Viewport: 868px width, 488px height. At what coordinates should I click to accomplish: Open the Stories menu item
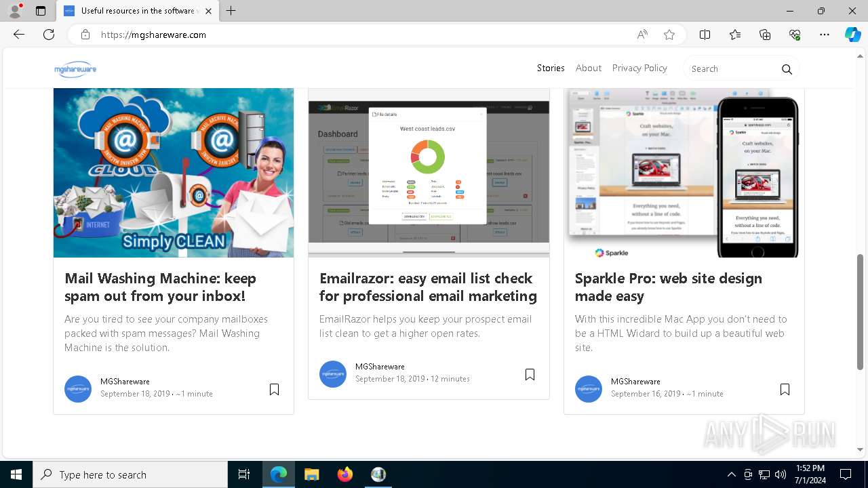[551, 68]
